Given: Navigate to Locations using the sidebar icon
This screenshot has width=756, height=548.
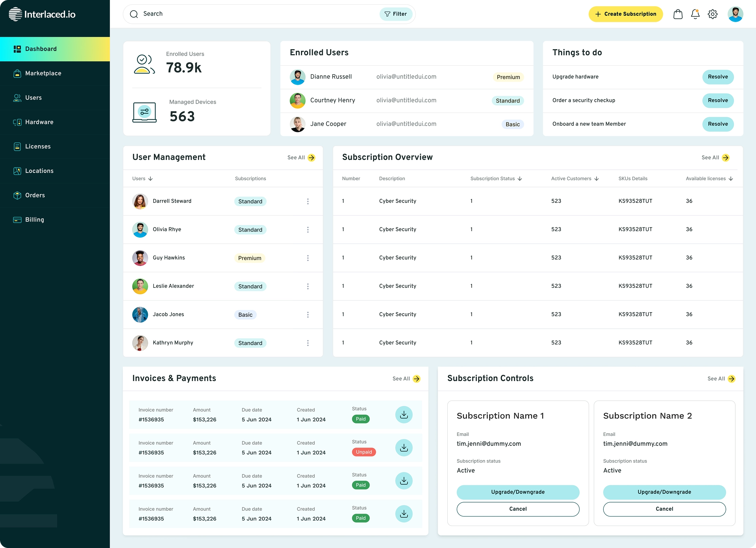Looking at the screenshot, I should (39, 170).
